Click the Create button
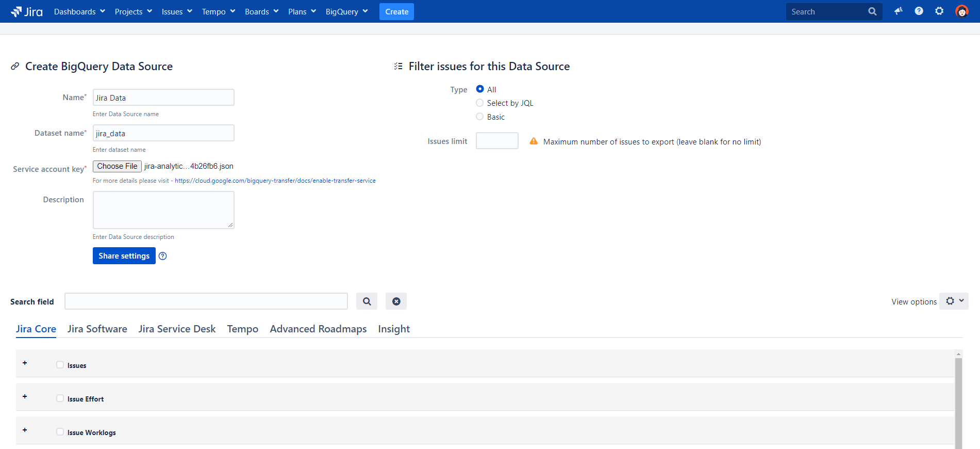This screenshot has width=980, height=449. click(396, 11)
